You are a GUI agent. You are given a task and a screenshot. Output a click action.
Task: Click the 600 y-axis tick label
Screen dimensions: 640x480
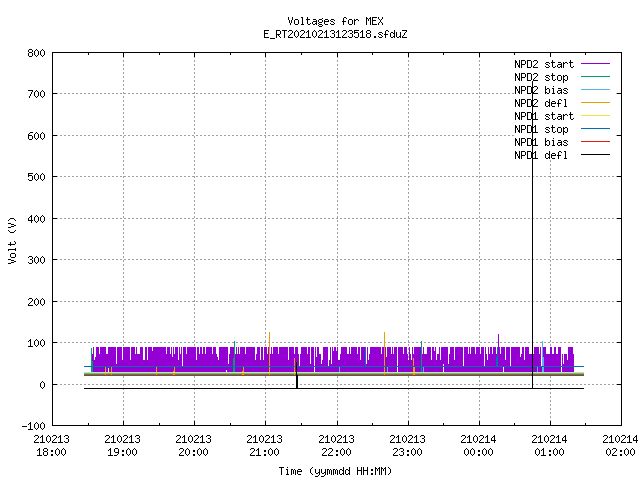click(36, 136)
